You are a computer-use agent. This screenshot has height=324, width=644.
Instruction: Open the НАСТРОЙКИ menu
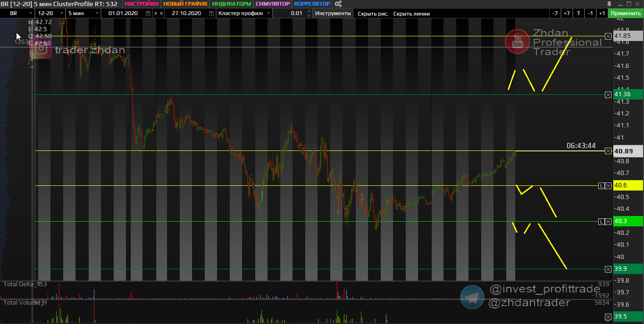(142, 4)
